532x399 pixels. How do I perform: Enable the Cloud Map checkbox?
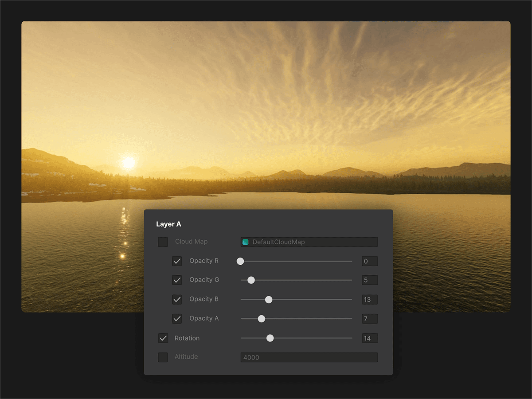click(163, 242)
